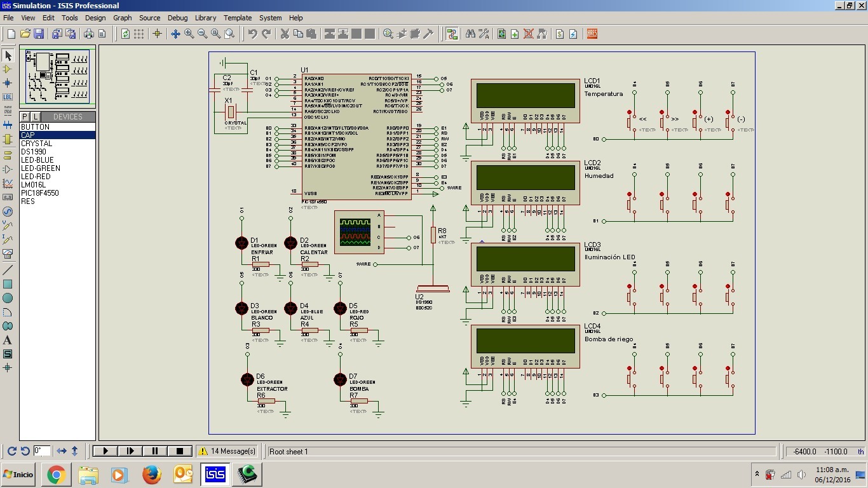
Task: Click the rotation angle input field
Action: point(41,451)
